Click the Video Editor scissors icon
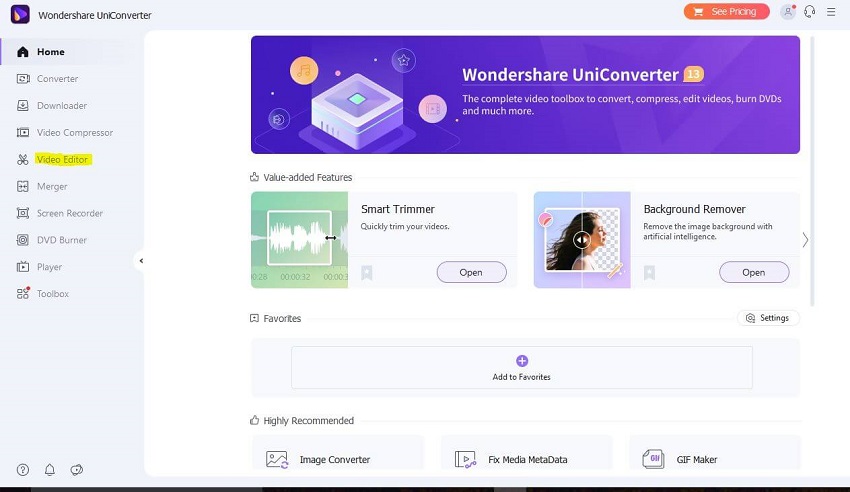 23,159
